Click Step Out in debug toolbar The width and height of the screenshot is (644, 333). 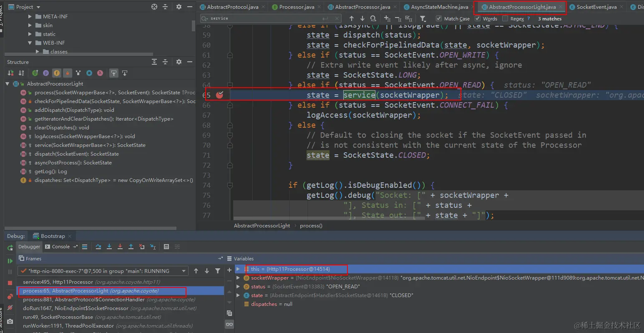(x=131, y=247)
